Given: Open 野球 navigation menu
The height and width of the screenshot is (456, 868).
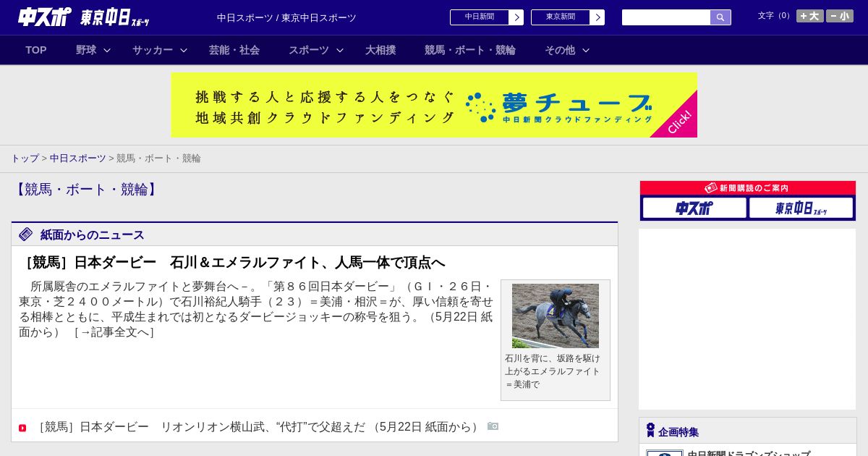Looking at the screenshot, I should coord(86,50).
